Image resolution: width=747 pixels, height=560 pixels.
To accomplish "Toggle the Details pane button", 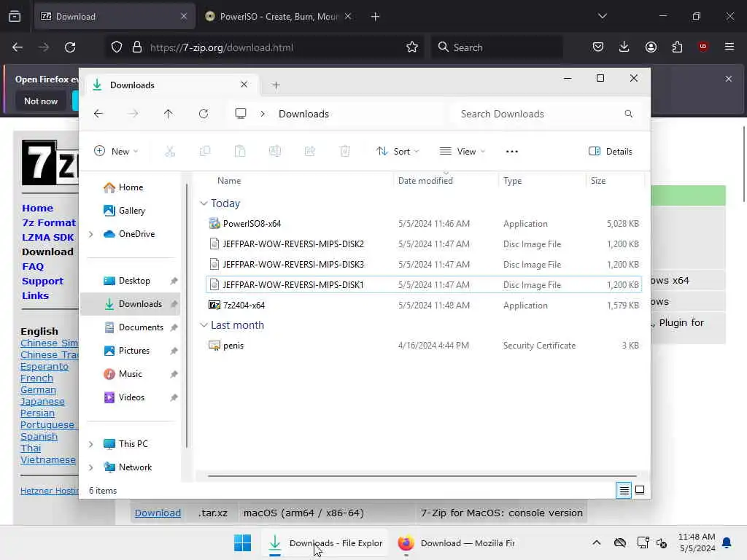I will (x=611, y=152).
